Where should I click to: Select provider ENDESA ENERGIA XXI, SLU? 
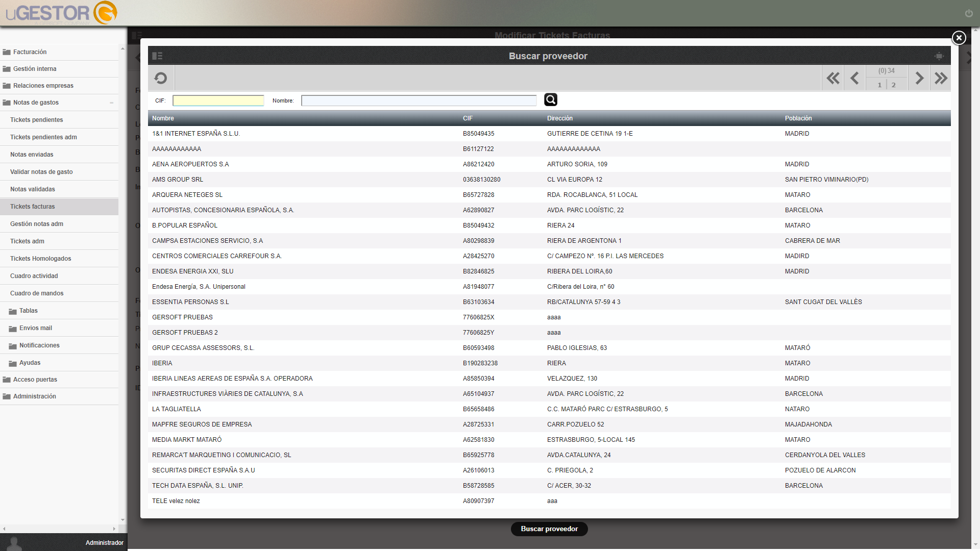(549, 271)
